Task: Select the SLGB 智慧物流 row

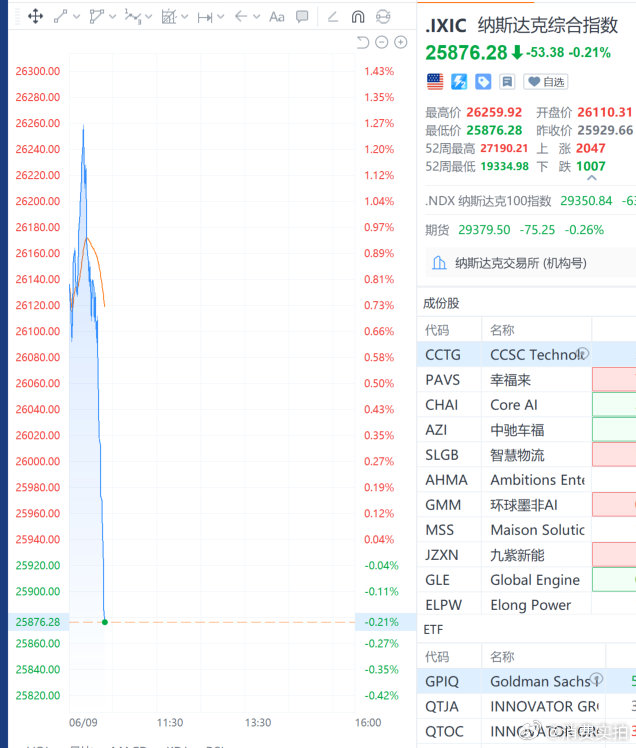Action: pos(526,455)
